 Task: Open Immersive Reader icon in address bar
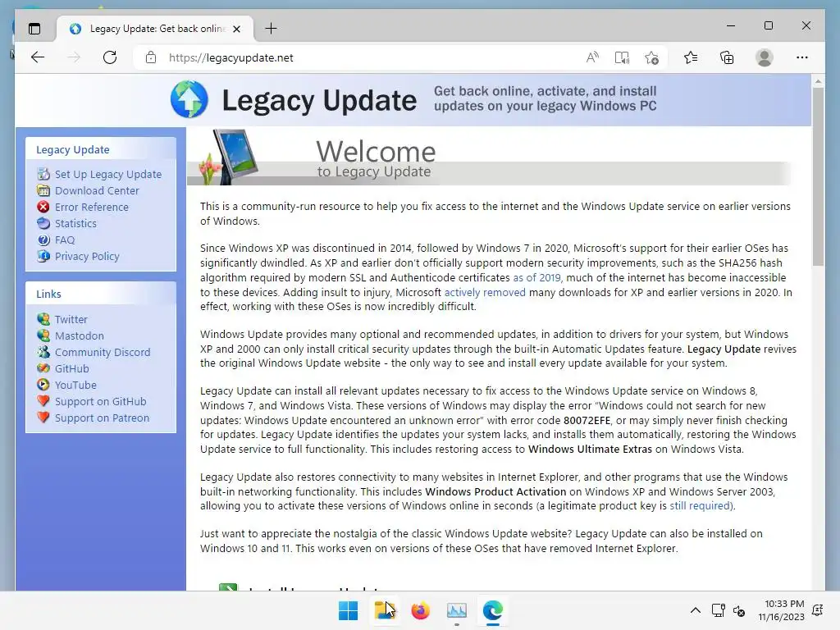point(622,57)
